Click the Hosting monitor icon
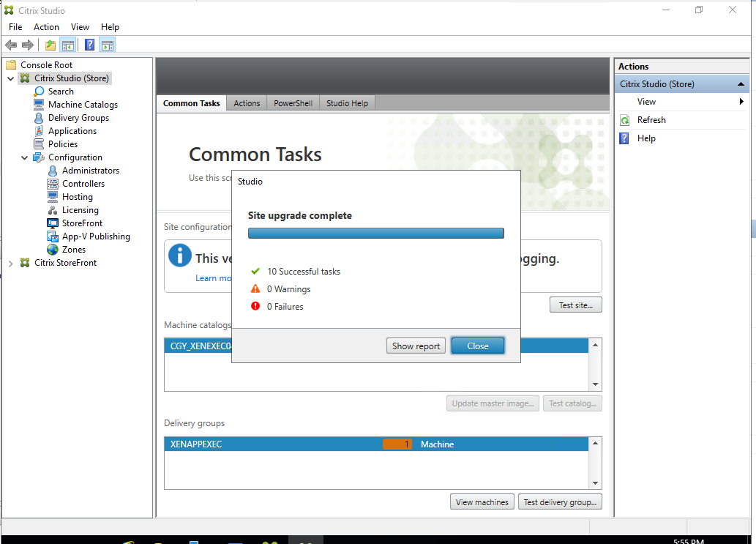756x544 pixels. pos(53,196)
